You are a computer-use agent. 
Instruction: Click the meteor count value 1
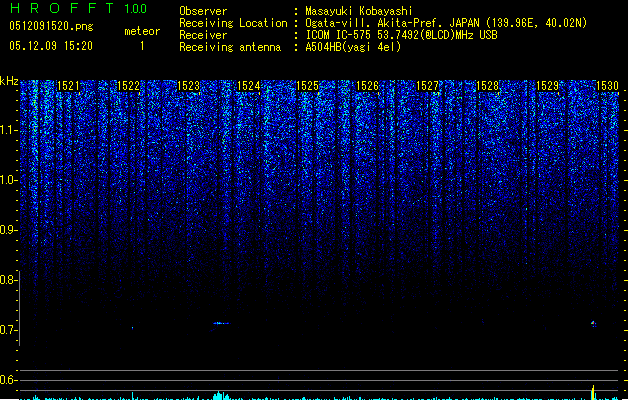click(x=142, y=46)
